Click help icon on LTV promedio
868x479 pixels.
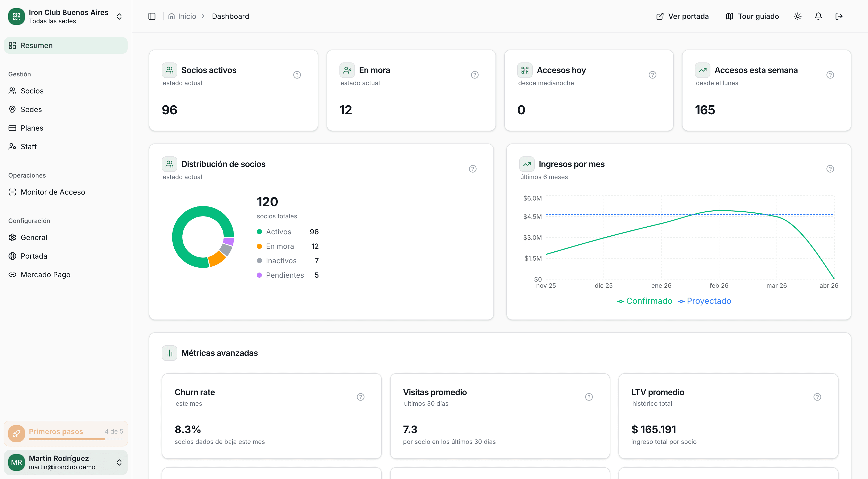(817, 397)
